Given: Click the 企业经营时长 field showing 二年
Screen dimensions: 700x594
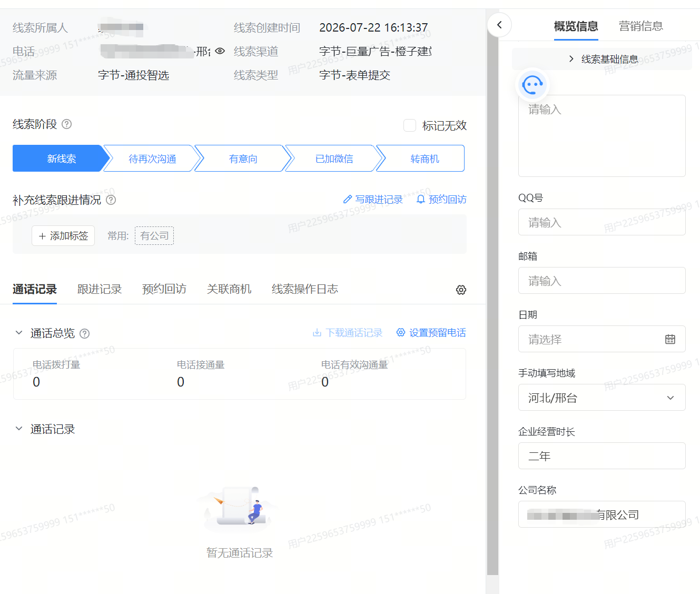Looking at the screenshot, I should pos(602,456).
